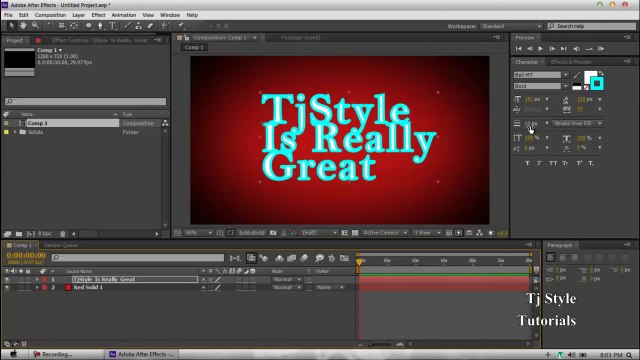
Task: Open Mode dropdown for Red Solid 1
Action: (x=287, y=288)
